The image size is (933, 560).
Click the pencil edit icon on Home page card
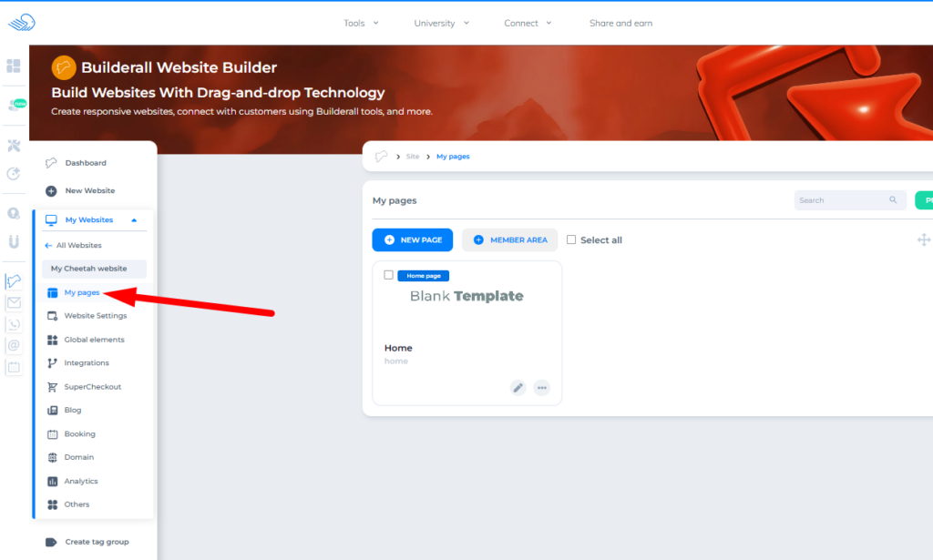518,388
